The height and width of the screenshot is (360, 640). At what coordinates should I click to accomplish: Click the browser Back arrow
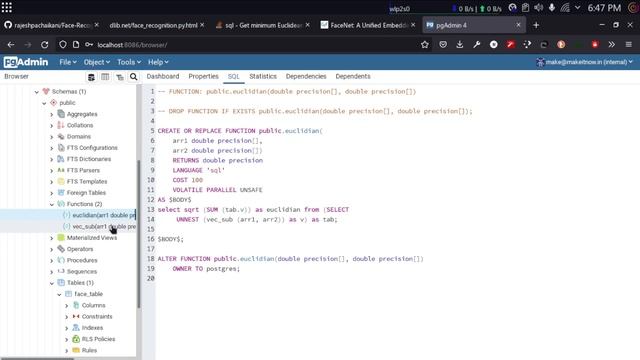[11, 45]
